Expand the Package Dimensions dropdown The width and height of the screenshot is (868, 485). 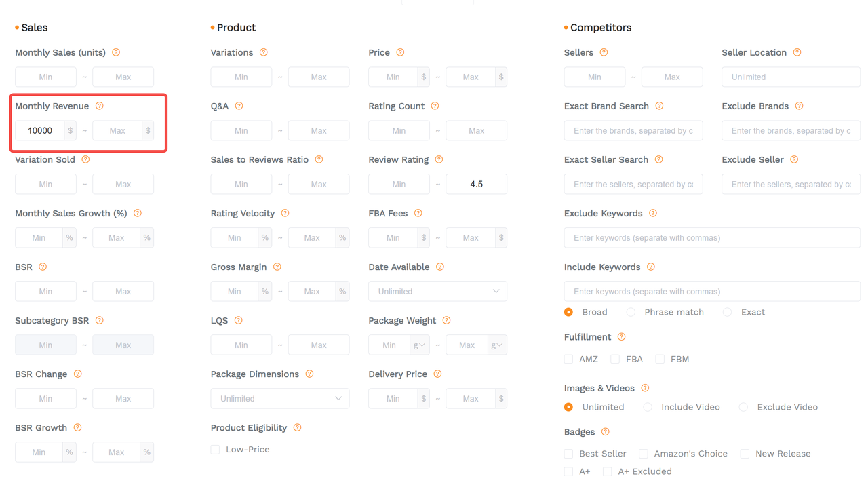(279, 398)
